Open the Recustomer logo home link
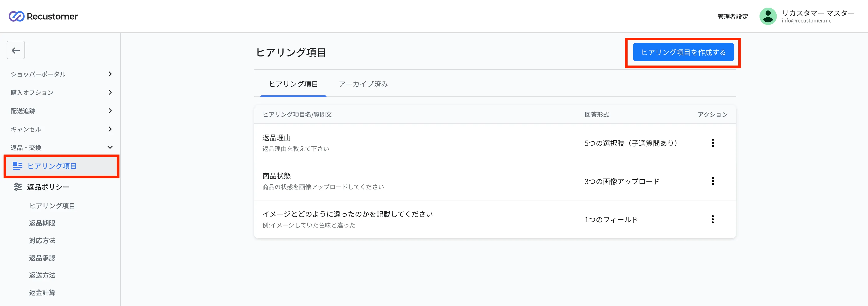Viewport: 868px width, 306px height. tap(43, 16)
